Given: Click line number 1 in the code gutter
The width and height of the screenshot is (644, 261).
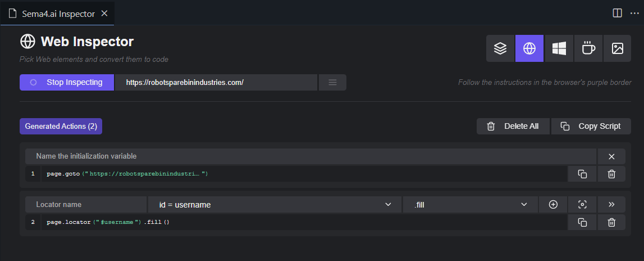Looking at the screenshot, I should pos(33,174).
